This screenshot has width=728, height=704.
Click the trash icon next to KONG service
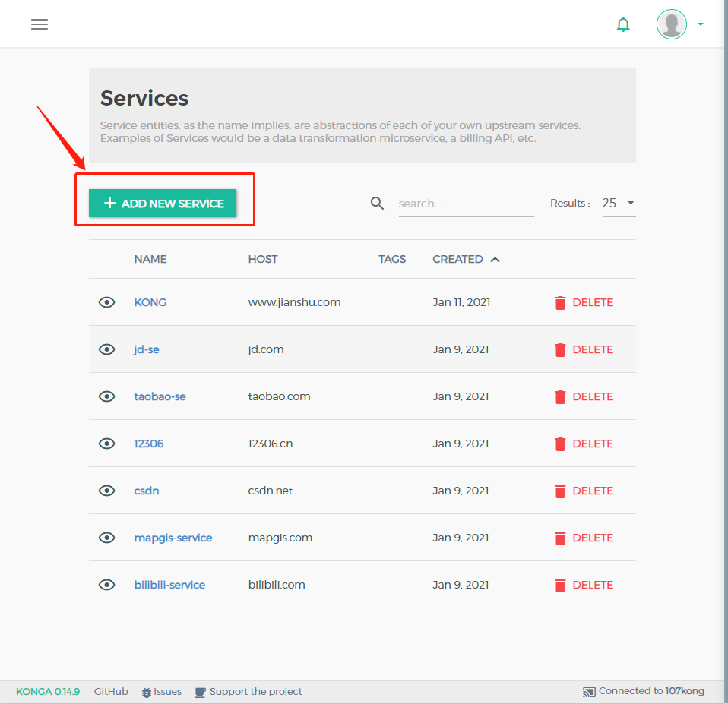click(562, 302)
